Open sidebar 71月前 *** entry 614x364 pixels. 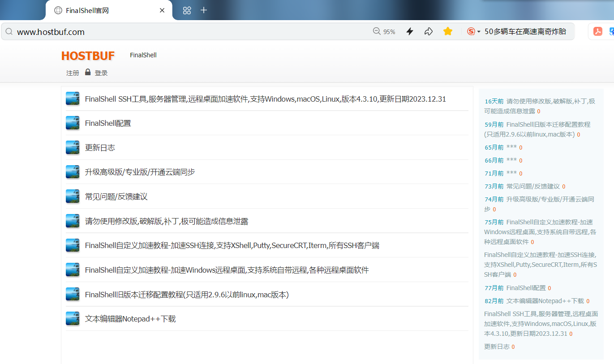point(511,173)
